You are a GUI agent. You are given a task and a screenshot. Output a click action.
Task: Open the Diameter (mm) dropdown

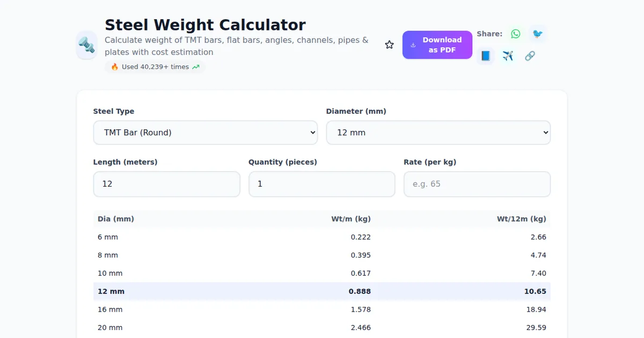(438, 133)
